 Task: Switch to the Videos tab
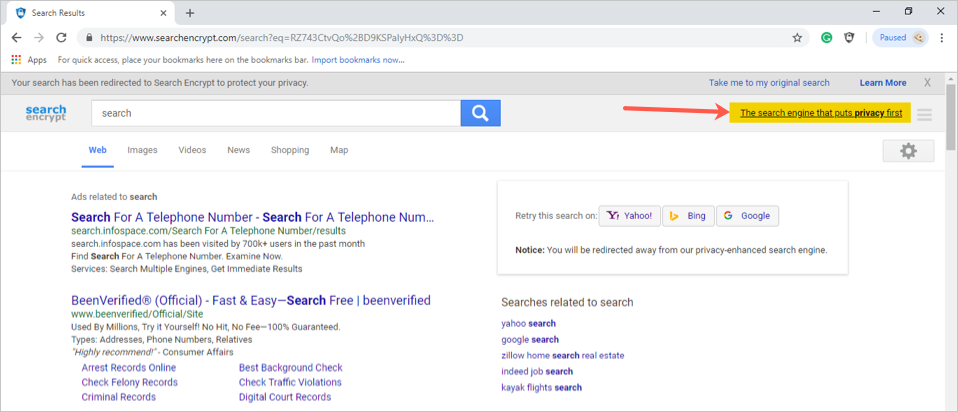tap(192, 150)
